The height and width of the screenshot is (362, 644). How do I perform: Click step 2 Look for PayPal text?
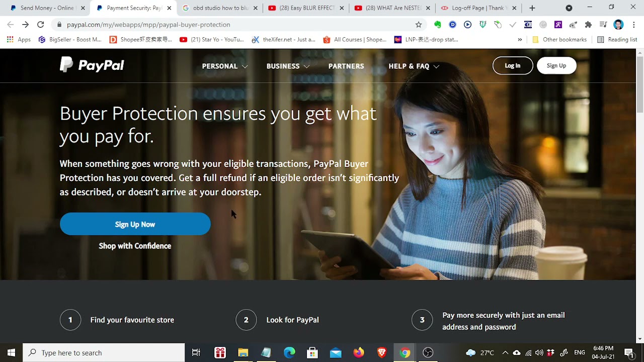(292, 320)
